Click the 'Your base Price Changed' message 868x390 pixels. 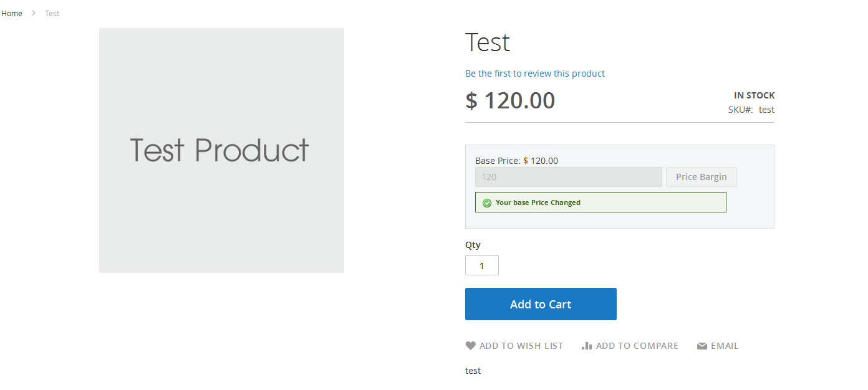pos(538,202)
